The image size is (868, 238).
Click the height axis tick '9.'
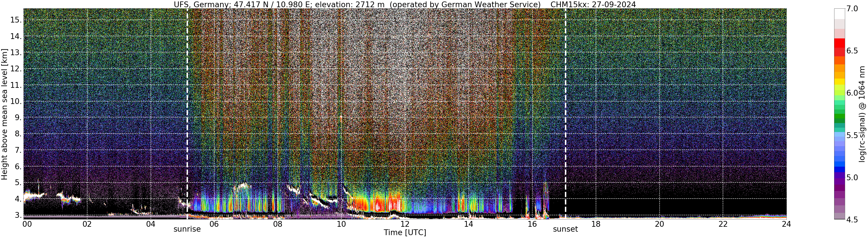18,118
